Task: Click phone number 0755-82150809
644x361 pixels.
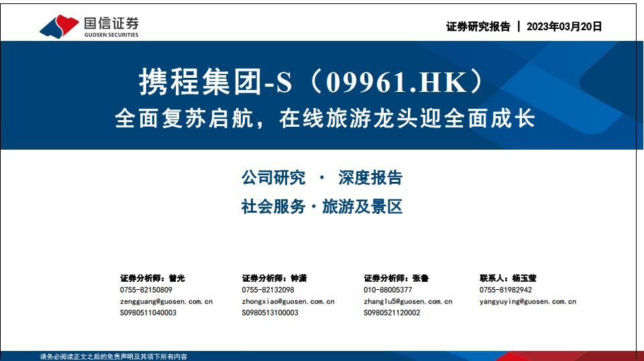Action: tap(146, 290)
